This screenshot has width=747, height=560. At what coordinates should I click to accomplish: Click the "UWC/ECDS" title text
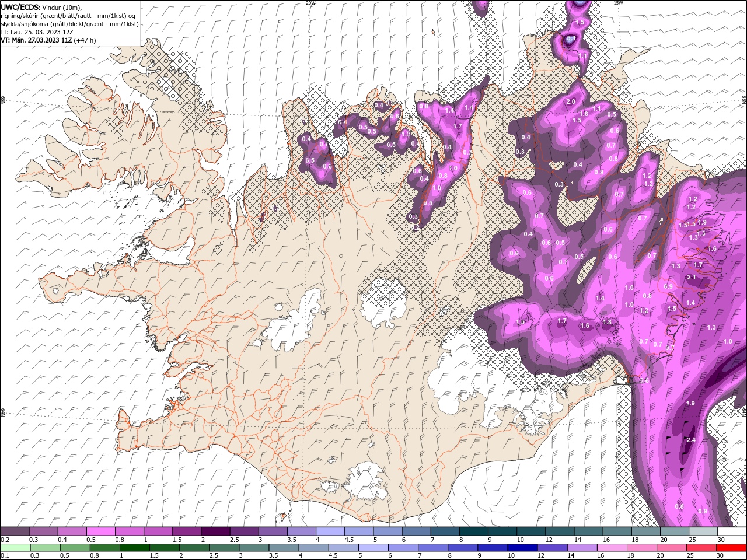click(20, 7)
